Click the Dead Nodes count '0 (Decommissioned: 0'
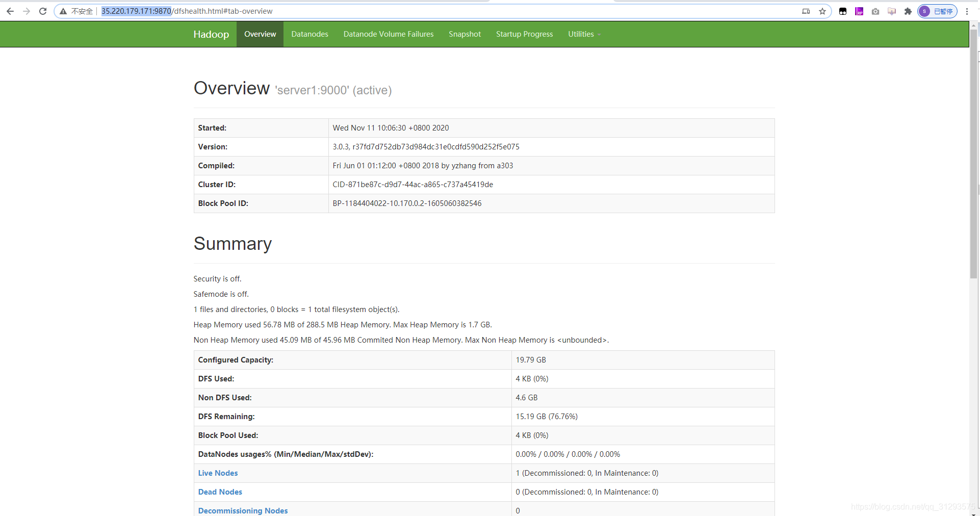This screenshot has width=980, height=516. pos(587,492)
